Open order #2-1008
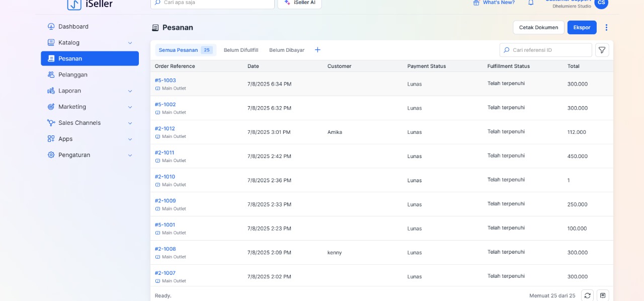 point(165,249)
